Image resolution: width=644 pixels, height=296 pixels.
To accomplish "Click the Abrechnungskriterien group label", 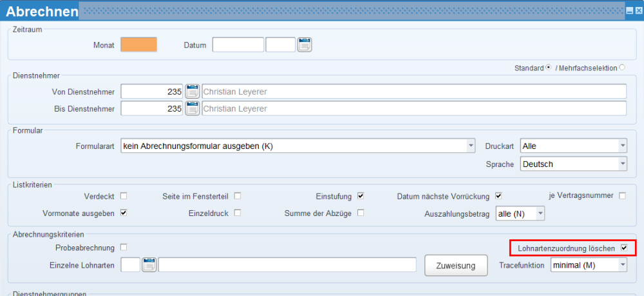I will tap(48, 234).
